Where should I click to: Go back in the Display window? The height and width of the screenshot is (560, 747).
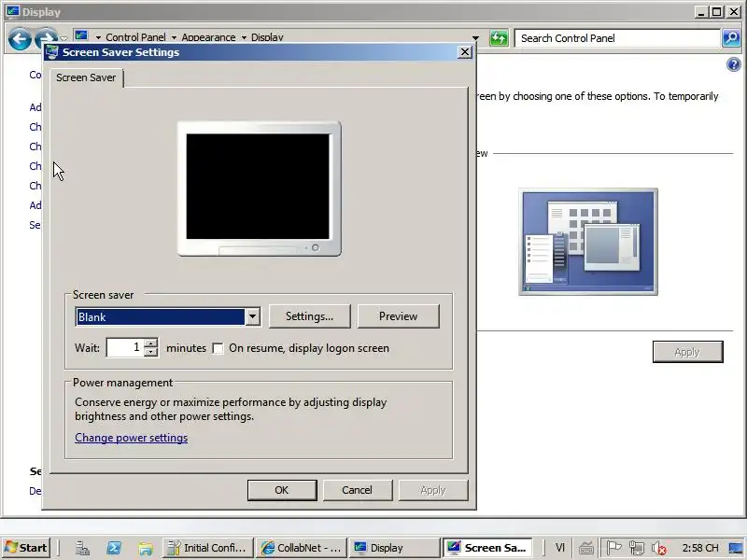pos(20,39)
